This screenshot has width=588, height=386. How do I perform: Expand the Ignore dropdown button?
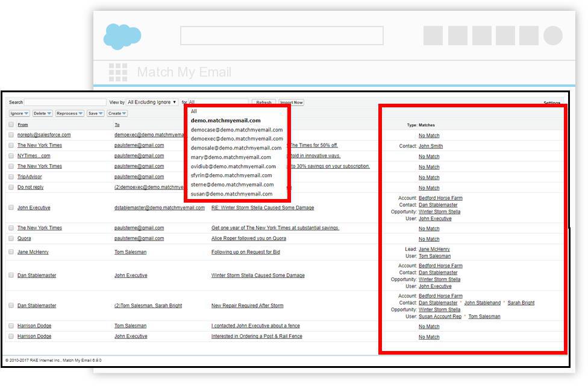tap(19, 113)
